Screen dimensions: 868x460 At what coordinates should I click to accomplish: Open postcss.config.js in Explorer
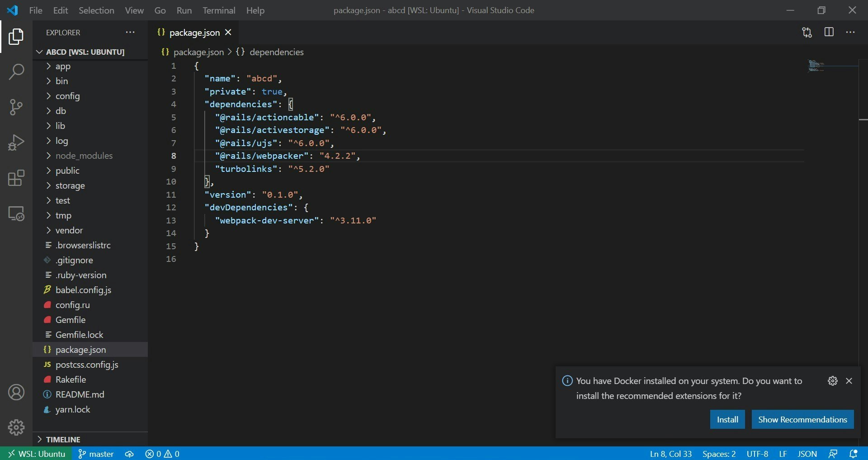[x=90, y=365]
